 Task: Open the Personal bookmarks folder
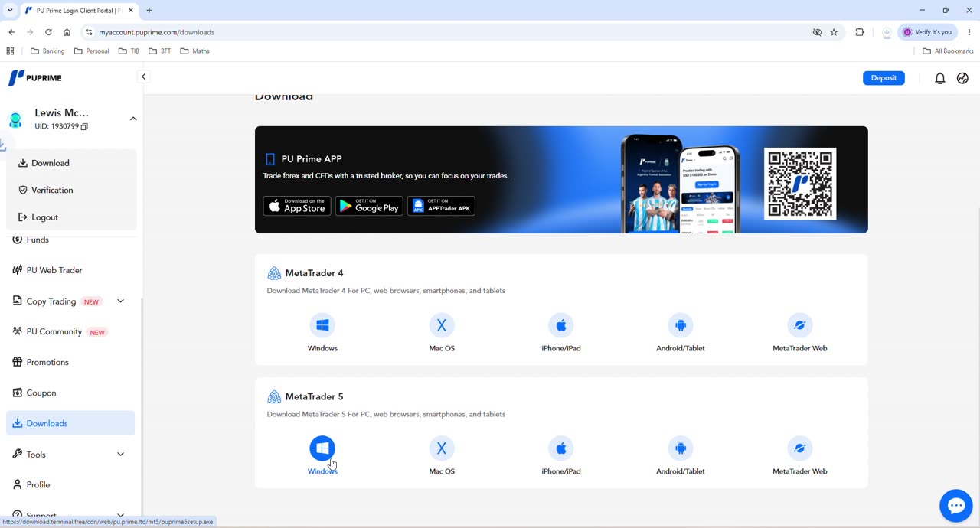pos(92,51)
